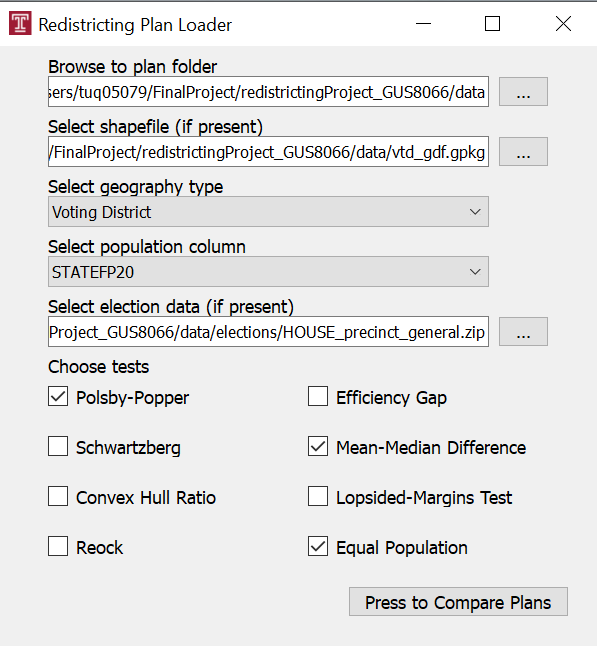
Task: Open the plan folder browse button
Action: (523, 91)
